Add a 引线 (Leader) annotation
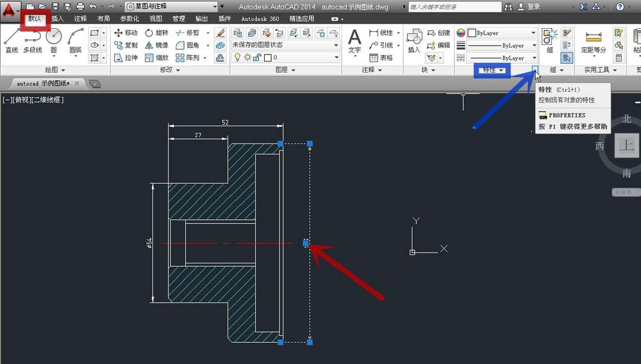 pos(381,45)
